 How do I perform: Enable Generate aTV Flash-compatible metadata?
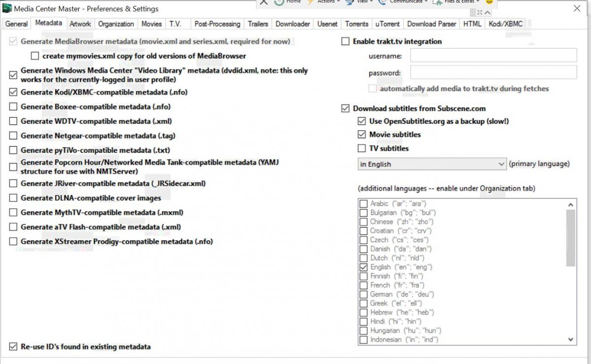click(x=13, y=227)
